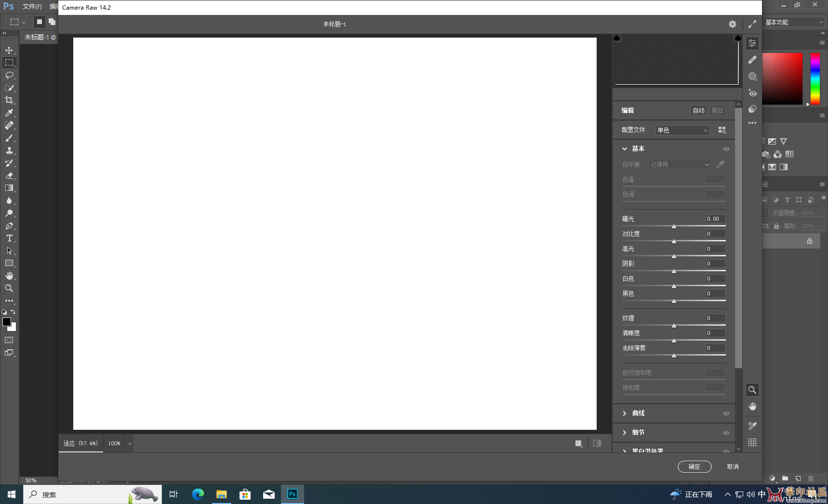The image size is (828, 504).
Task: Select the Eraser tool
Action: [x=9, y=175]
